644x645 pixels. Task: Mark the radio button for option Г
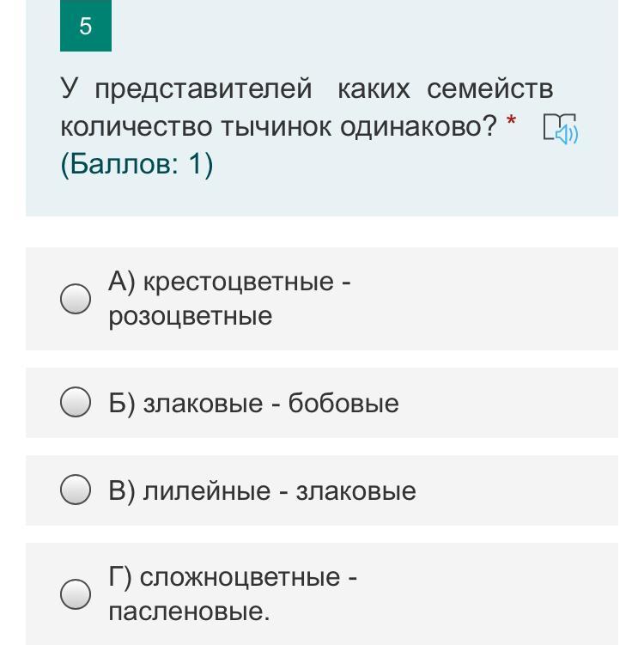point(76,593)
